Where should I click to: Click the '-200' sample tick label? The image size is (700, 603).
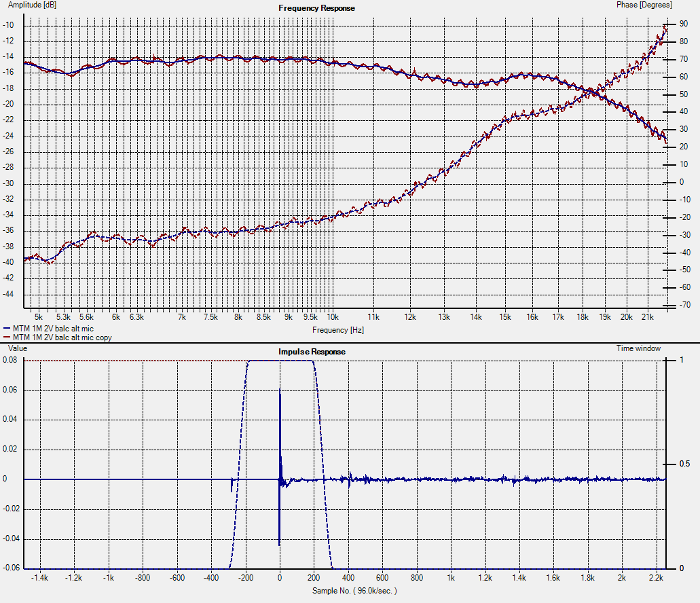click(x=246, y=578)
